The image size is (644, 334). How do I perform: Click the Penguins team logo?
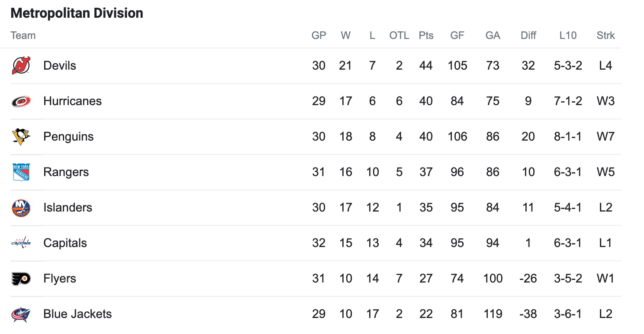pyautogui.click(x=21, y=137)
